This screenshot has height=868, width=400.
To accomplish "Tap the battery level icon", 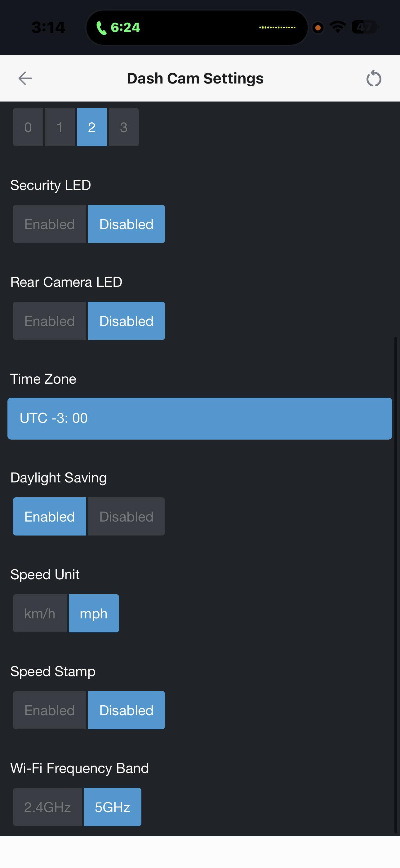I will 364,27.
